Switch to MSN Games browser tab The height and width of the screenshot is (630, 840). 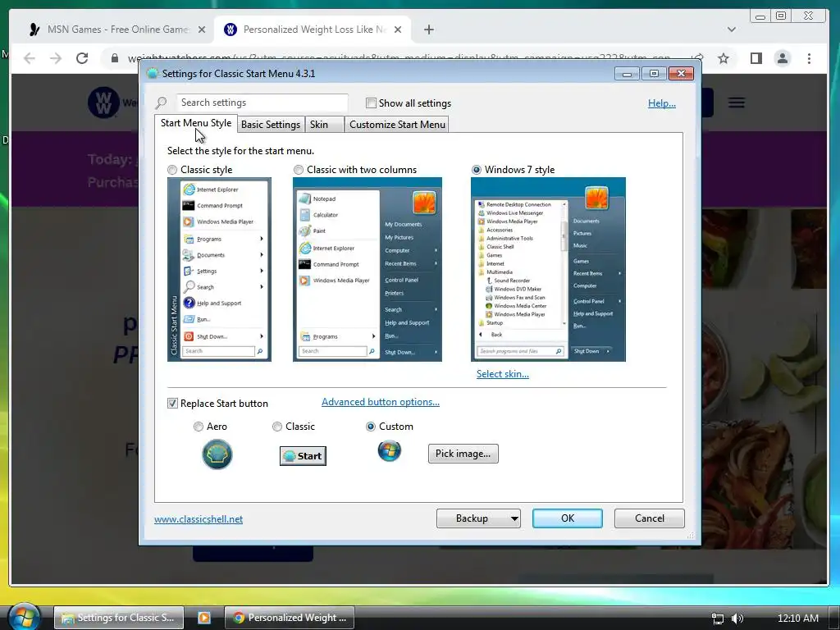[x=116, y=30]
